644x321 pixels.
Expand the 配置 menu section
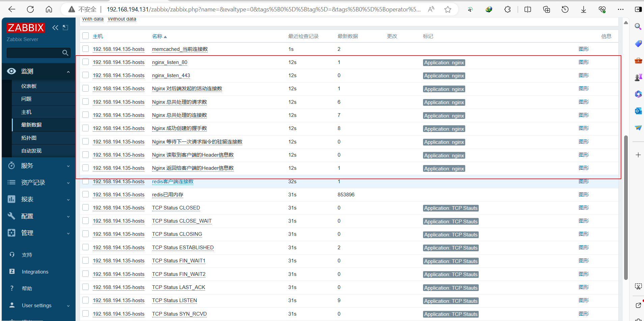38,216
